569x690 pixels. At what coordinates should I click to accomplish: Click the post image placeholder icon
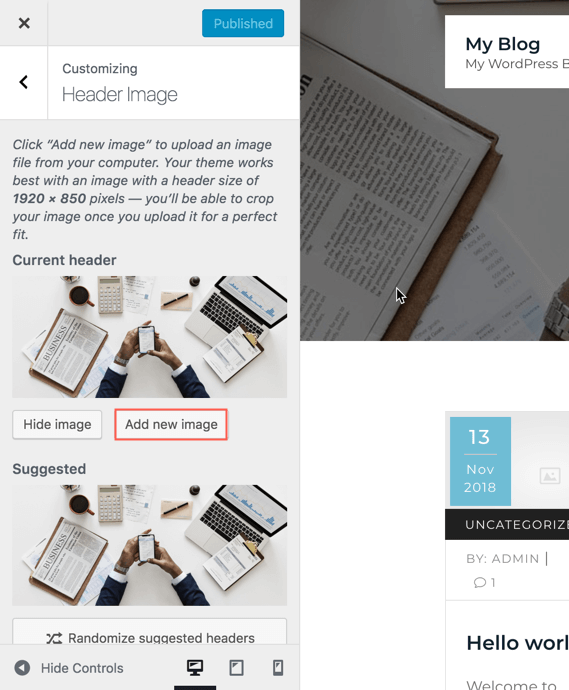click(x=550, y=476)
